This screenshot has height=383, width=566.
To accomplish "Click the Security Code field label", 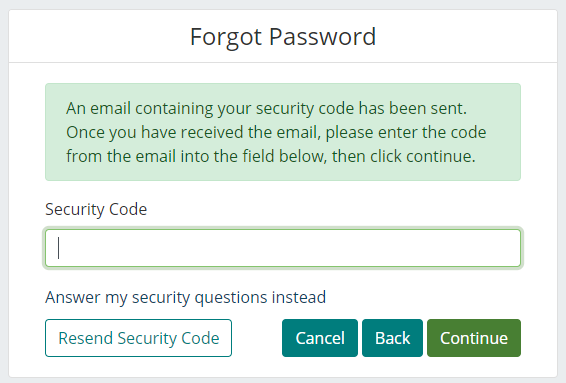I will click(96, 209).
